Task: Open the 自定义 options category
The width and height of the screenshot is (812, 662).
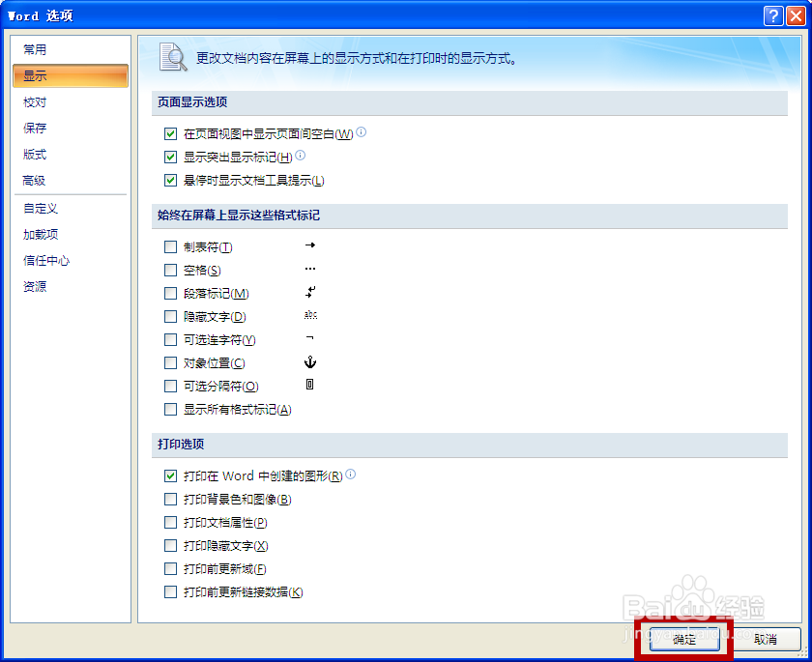Action: click(x=71, y=208)
